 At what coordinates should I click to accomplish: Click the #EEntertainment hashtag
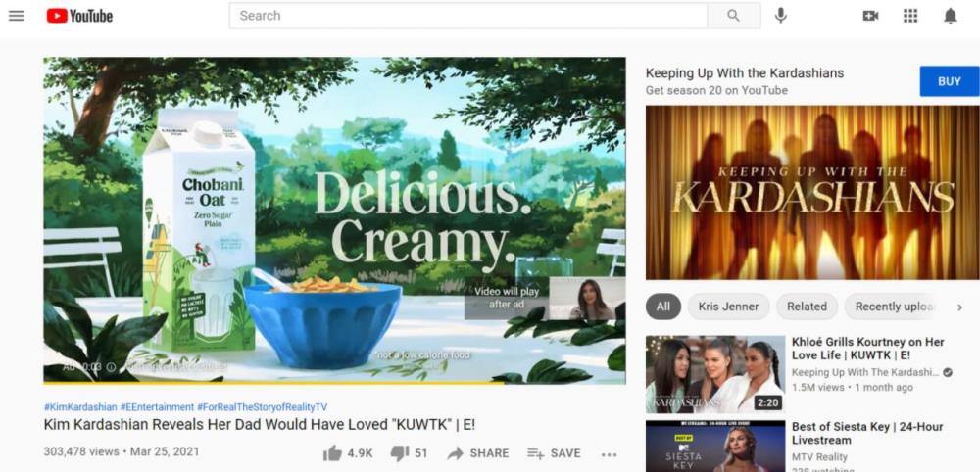(157, 407)
